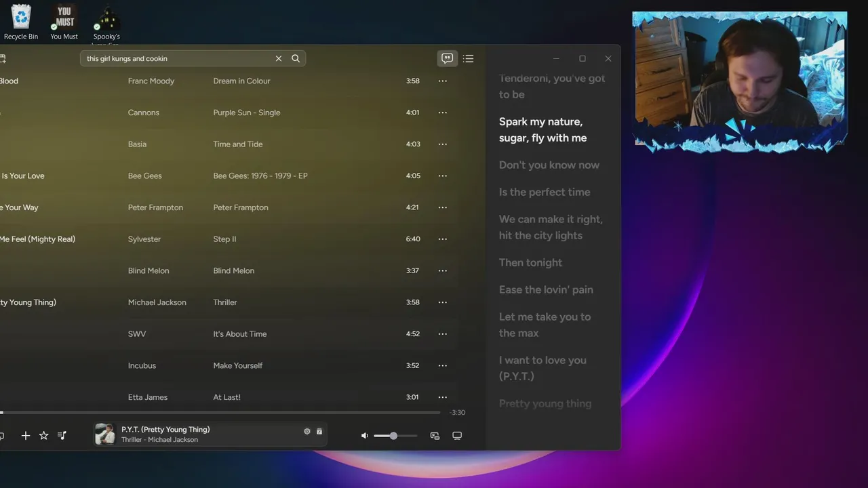The image size is (868, 488).
Task: Click the search magnifier icon
Action: click(296, 58)
